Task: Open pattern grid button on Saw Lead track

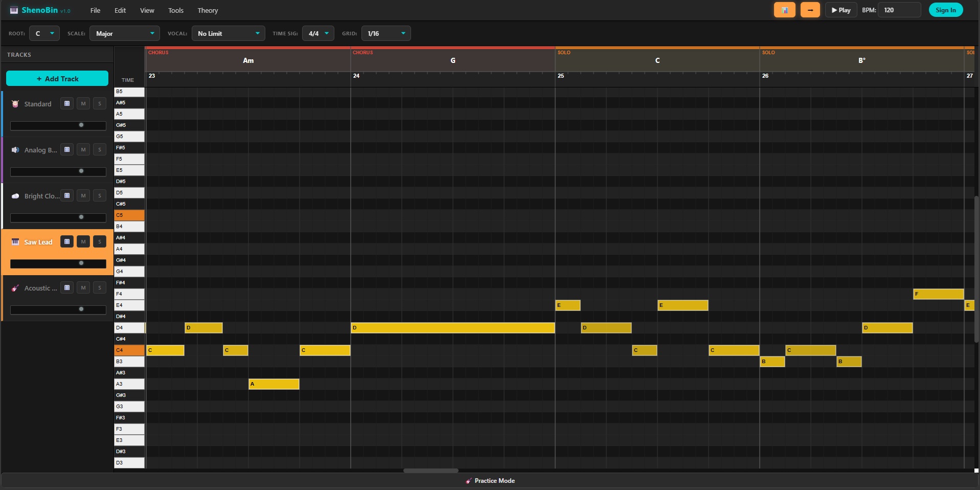Action: [x=67, y=241]
